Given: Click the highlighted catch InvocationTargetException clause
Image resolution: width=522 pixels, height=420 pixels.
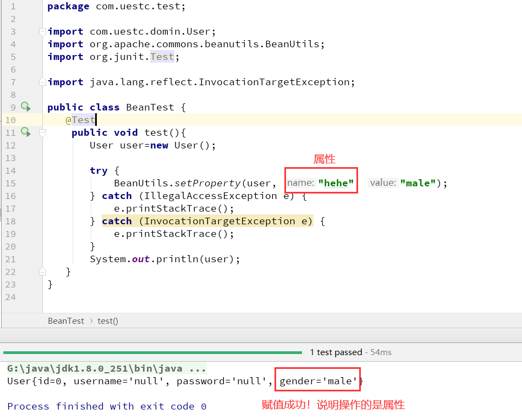Looking at the screenshot, I should [x=207, y=221].
